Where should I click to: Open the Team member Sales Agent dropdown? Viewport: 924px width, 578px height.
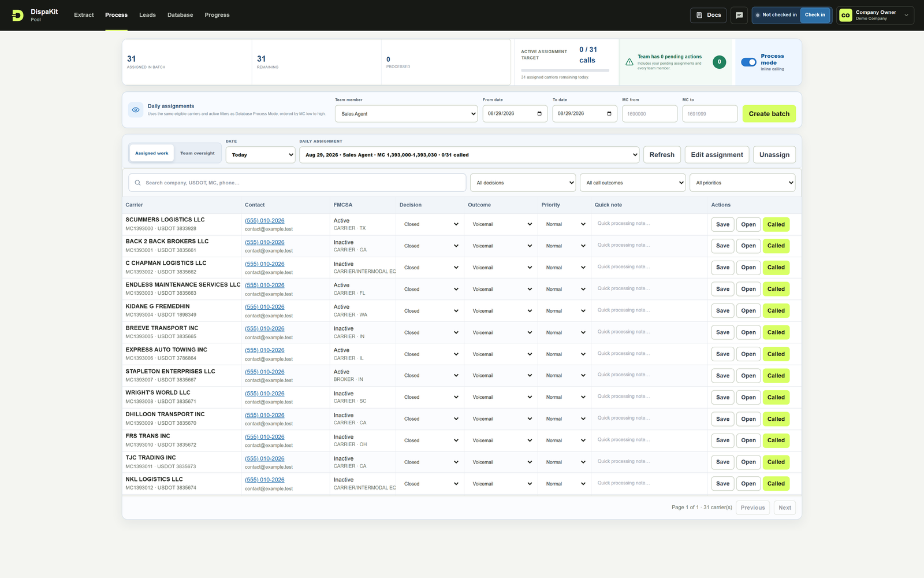pos(407,114)
